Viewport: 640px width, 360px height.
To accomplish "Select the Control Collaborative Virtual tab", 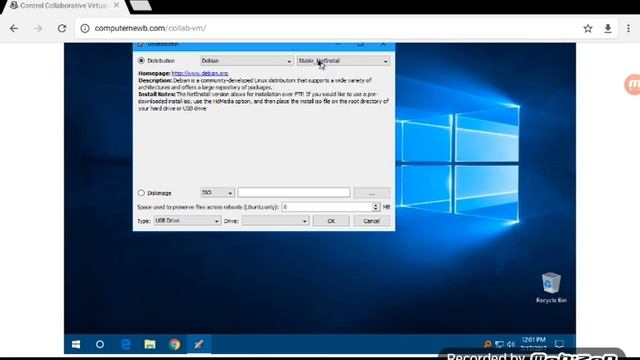I will [x=63, y=6].
